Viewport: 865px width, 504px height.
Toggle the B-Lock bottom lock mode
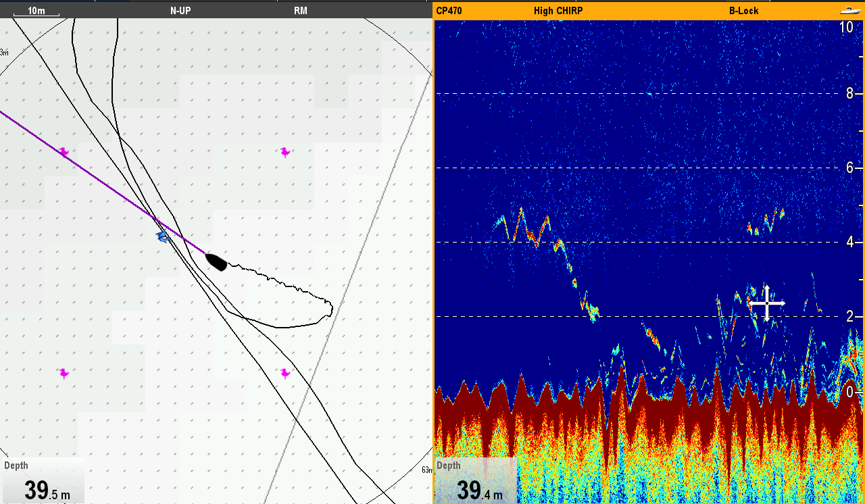pyautogui.click(x=743, y=11)
